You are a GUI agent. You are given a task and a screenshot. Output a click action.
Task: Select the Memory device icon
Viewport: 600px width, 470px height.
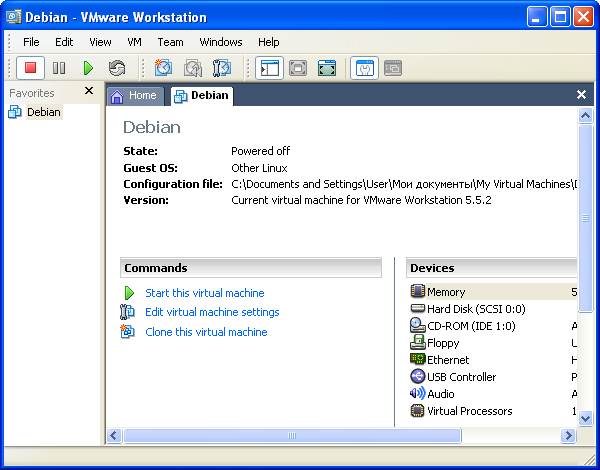point(417,291)
